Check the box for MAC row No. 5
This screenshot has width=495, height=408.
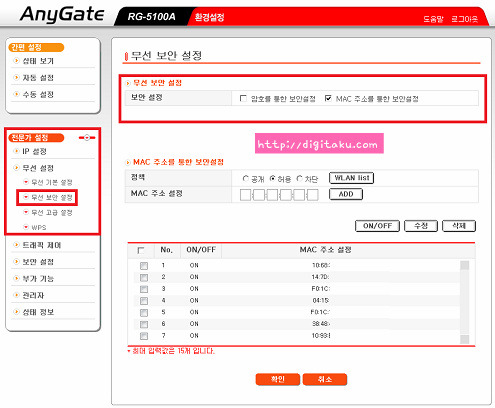pyautogui.click(x=144, y=313)
